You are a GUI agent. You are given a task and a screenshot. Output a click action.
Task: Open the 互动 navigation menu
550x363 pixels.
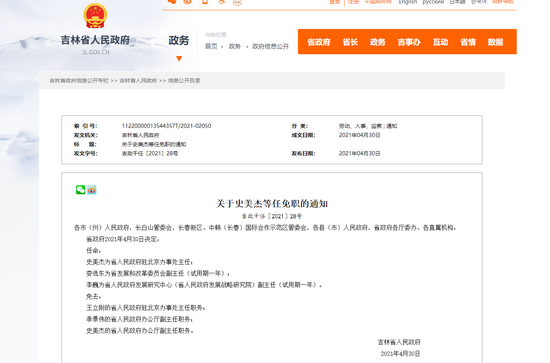coord(440,42)
